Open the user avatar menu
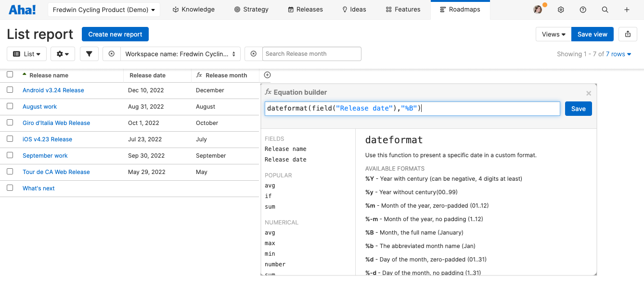This screenshot has height=286, width=644. (538, 9)
